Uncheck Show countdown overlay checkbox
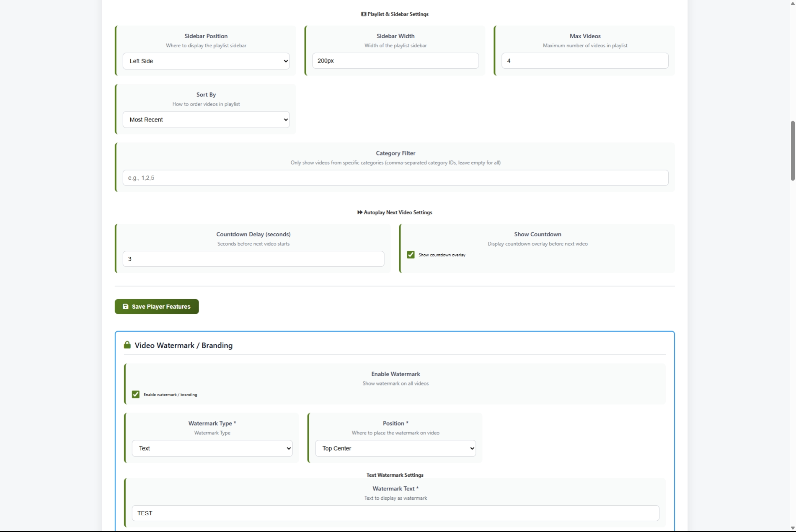This screenshot has width=796, height=532. point(411,255)
